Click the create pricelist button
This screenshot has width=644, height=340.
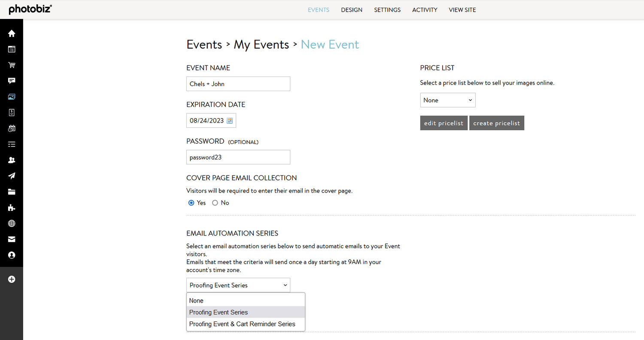(x=496, y=123)
